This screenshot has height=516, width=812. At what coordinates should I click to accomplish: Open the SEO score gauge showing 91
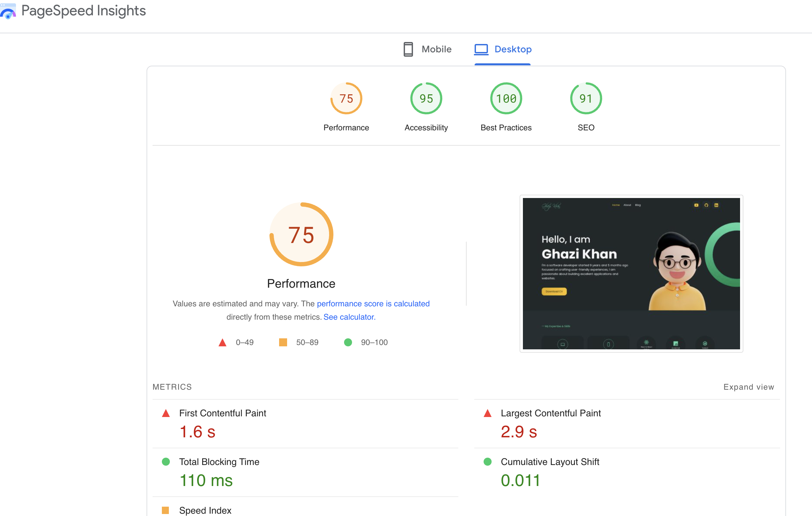click(586, 99)
